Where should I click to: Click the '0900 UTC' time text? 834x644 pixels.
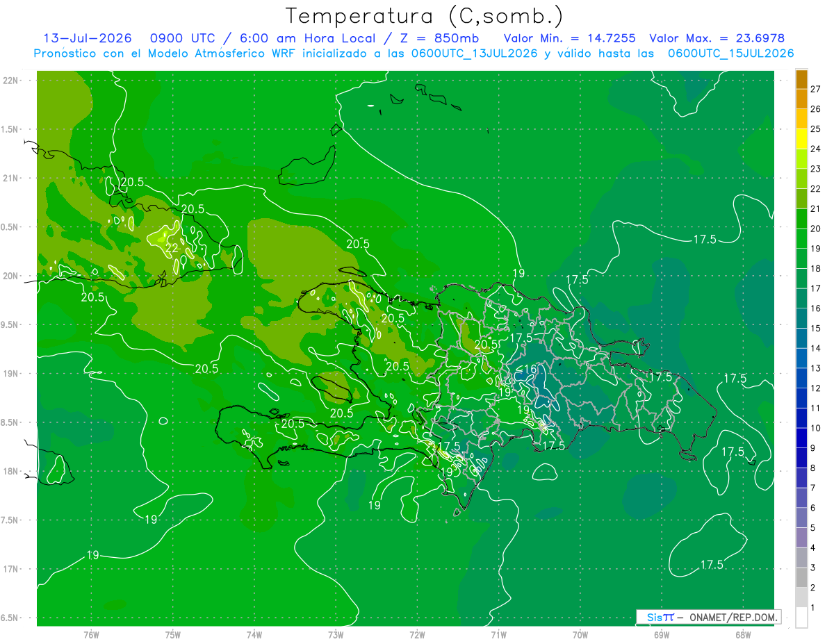(183, 38)
